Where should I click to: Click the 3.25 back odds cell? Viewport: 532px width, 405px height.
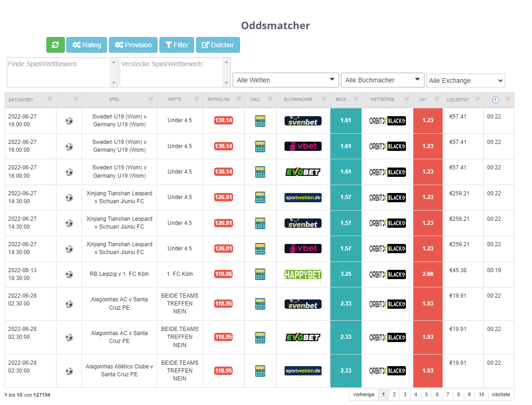pyautogui.click(x=346, y=274)
